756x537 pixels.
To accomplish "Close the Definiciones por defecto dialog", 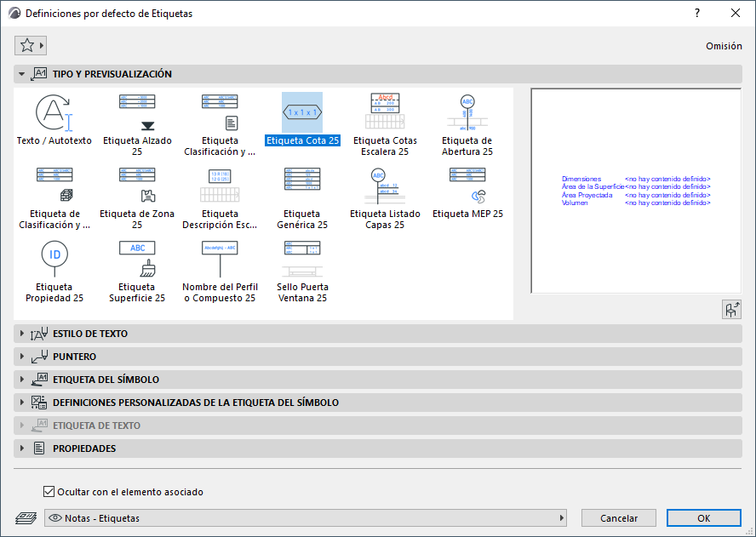I will coord(736,14).
